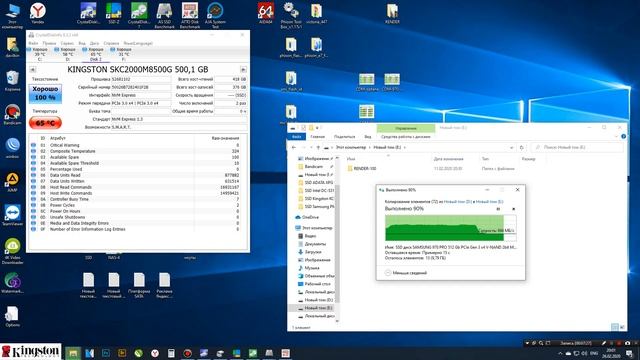Viewport: 640px width, 360px height.
Task: Select Загрузки in Explorer navigation pane
Action: point(309,252)
